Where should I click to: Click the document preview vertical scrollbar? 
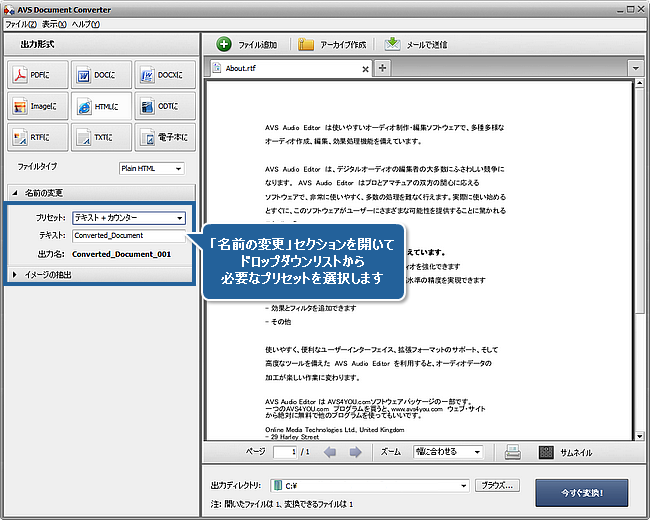point(639,260)
